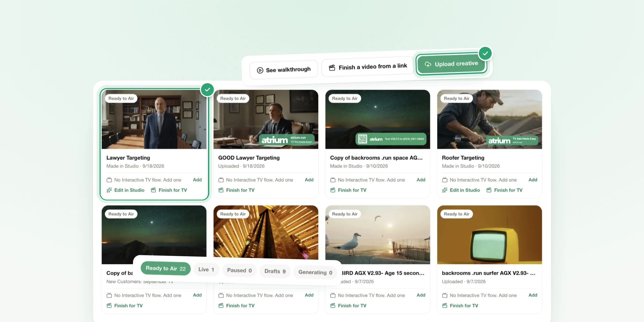Screen dimensions: 644x322
Task: Add an interactive flow to GOOD Lawyer Targeting
Action: click(x=309, y=180)
